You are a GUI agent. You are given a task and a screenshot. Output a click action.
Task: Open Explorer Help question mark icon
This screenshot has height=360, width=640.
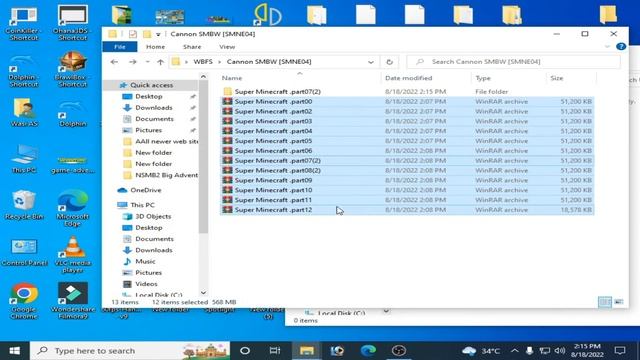click(x=621, y=47)
